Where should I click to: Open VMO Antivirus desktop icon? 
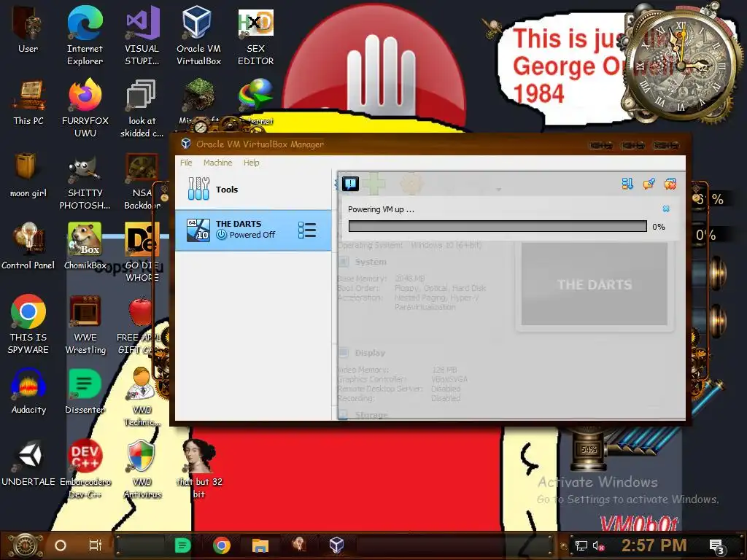142,470
